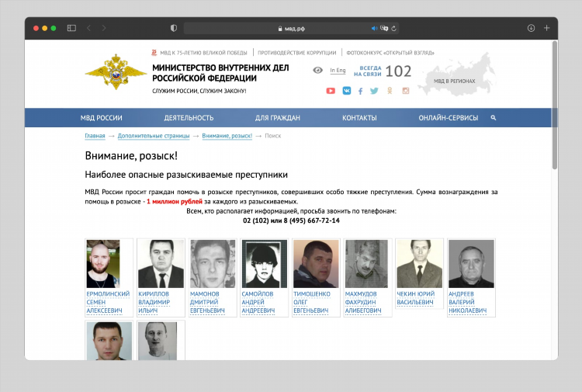Open the Safari downloads arrow icon
The image size is (582, 392).
[531, 28]
